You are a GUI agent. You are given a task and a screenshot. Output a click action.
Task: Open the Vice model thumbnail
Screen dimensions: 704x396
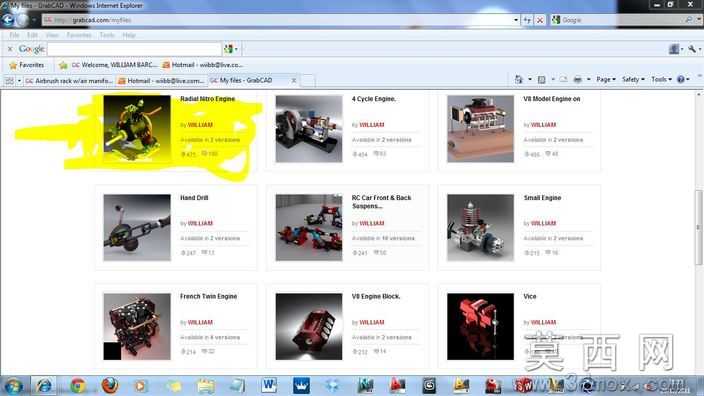tap(480, 326)
